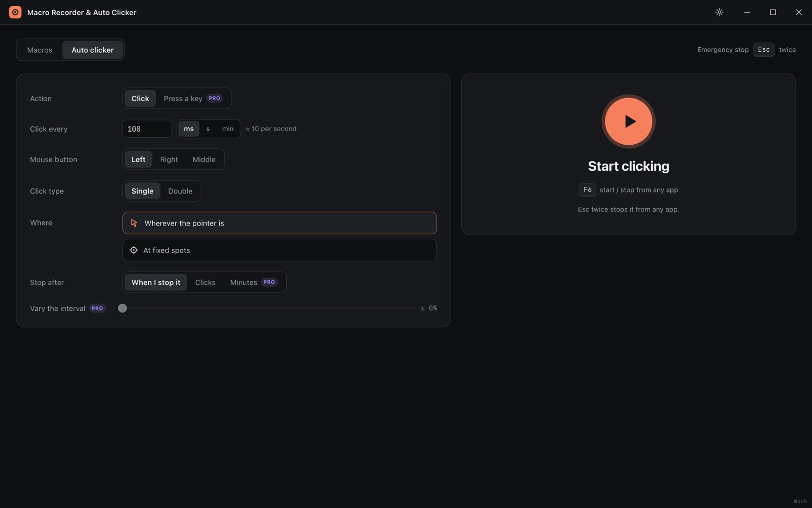Click the PRO badge beside Press a key
812x508 pixels.
pos(215,99)
